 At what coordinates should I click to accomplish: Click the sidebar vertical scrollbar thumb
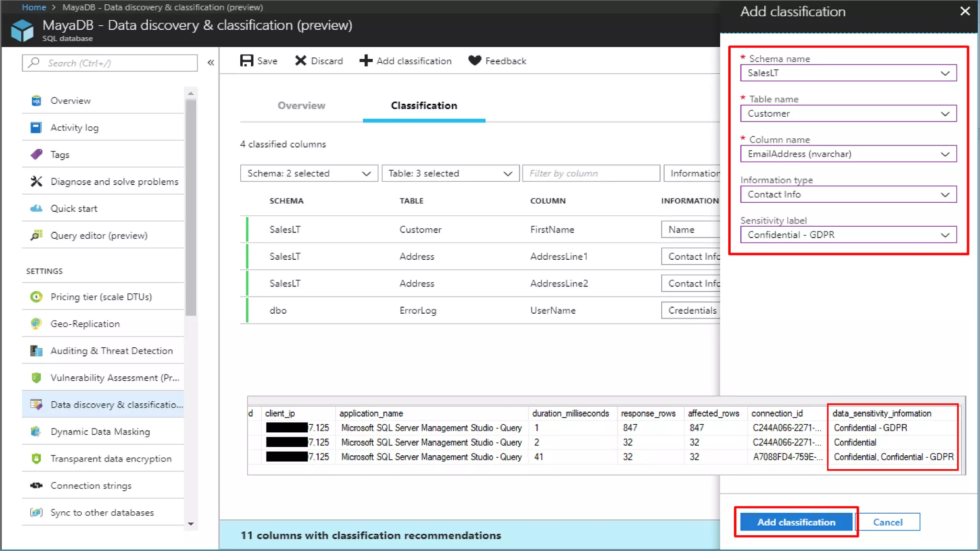coord(191,207)
